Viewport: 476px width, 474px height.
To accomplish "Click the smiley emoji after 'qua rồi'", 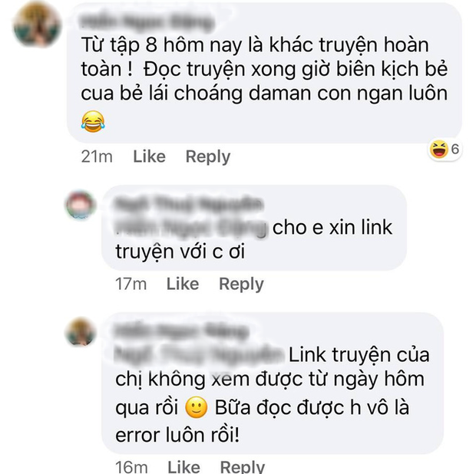I will coord(197,407).
